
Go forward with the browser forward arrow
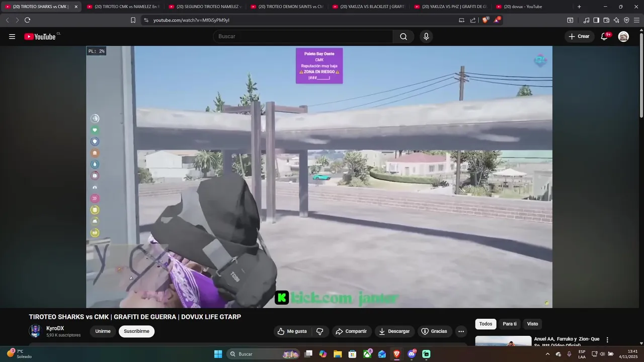[x=17, y=20]
